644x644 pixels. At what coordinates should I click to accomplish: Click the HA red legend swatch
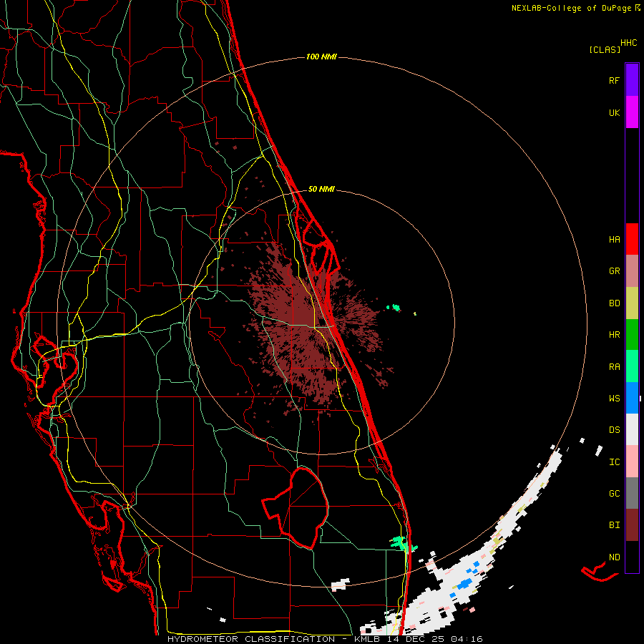(632, 239)
